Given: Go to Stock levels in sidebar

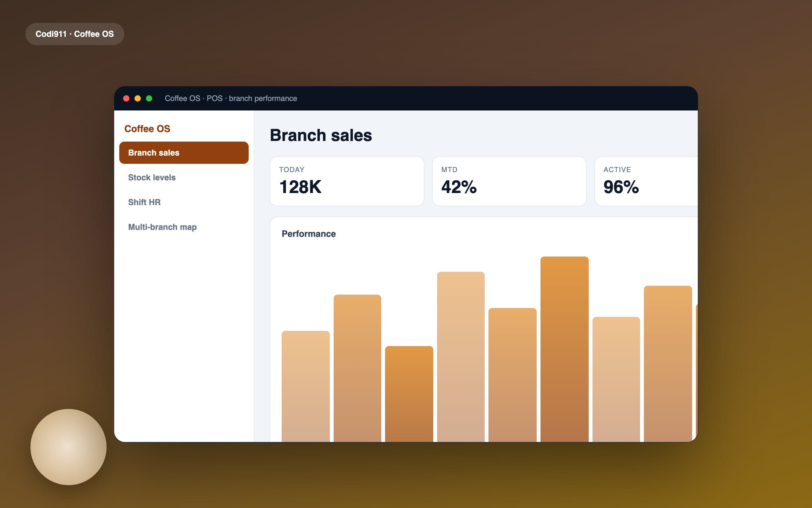Looking at the screenshot, I should [184, 177].
